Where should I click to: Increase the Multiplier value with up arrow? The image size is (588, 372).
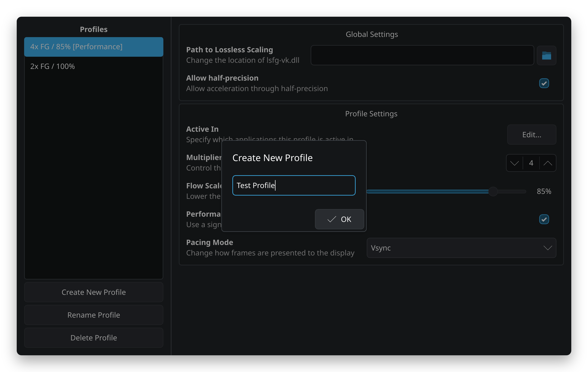pos(548,163)
